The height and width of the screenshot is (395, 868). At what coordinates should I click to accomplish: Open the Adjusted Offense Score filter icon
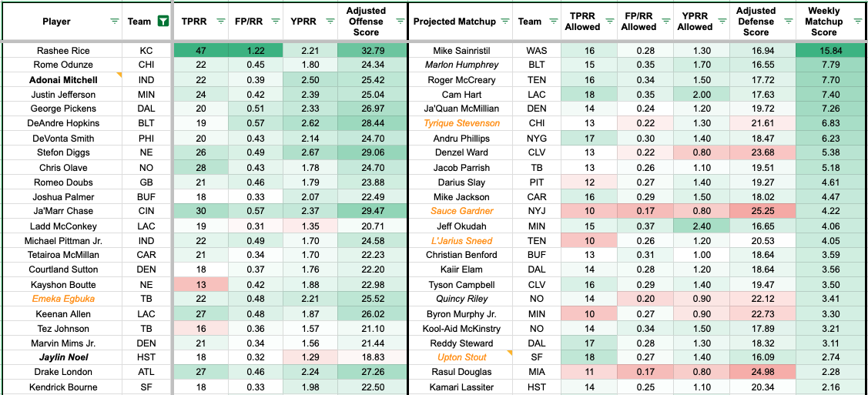click(400, 22)
